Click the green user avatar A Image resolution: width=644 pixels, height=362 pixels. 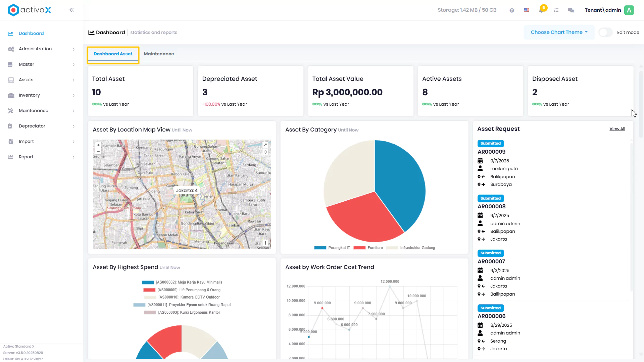coord(629,10)
